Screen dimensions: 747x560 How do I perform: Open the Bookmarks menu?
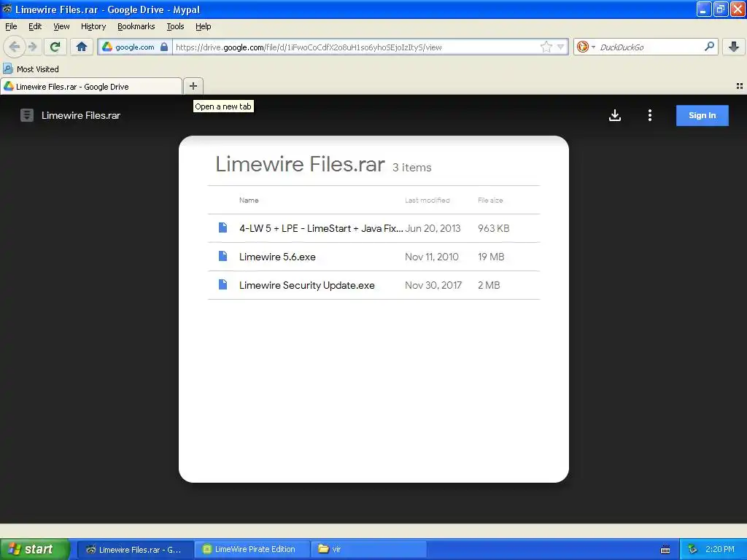point(136,26)
